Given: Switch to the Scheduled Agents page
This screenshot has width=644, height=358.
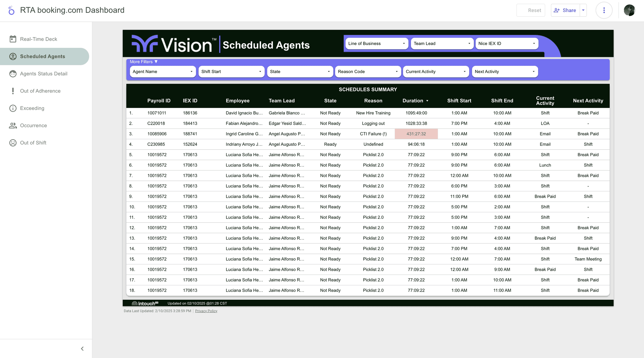Looking at the screenshot, I should click(x=42, y=56).
